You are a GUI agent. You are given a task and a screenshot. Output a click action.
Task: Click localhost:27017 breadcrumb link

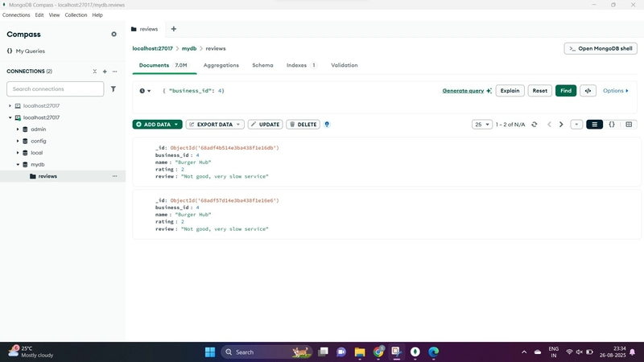point(152,48)
